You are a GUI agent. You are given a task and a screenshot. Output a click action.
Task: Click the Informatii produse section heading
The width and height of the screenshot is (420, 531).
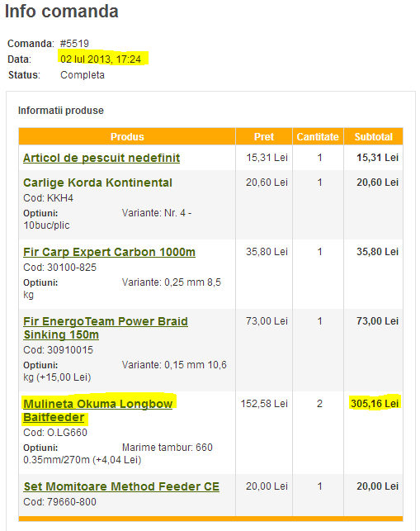[61, 111]
